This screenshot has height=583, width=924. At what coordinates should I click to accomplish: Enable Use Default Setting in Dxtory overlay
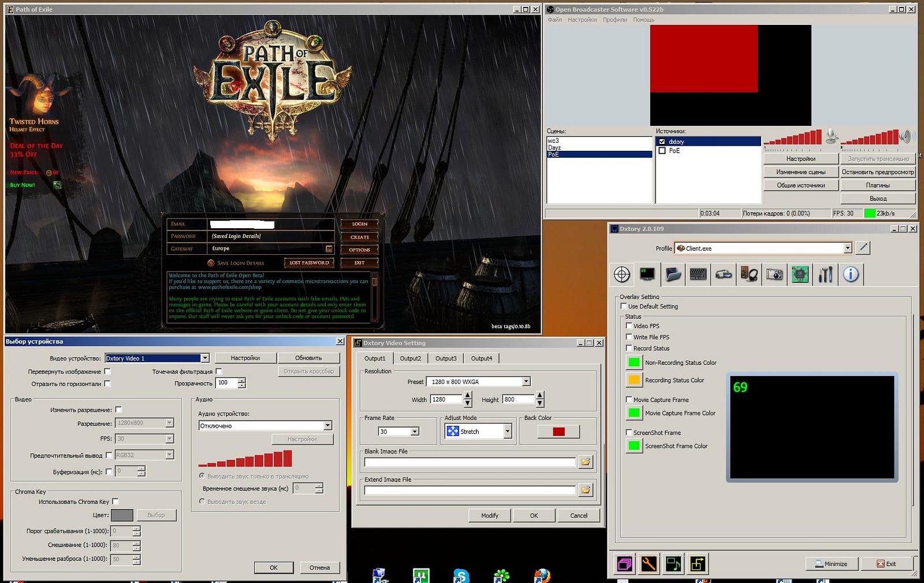(x=624, y=306)
